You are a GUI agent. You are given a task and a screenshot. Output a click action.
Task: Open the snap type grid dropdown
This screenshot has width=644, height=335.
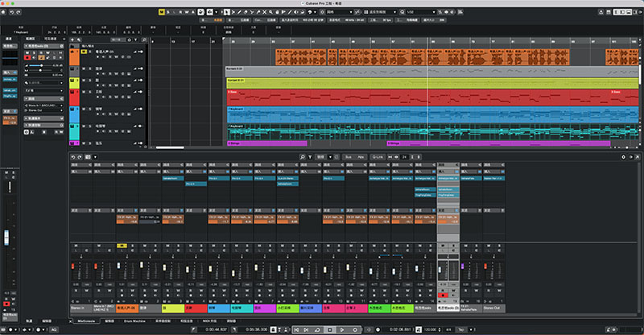339,12
